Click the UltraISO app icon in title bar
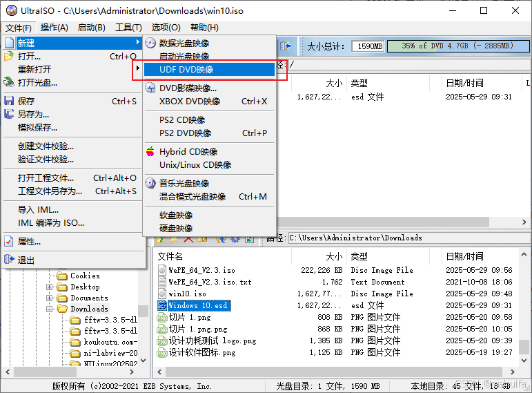This screenshot has height=393, width=532. click(11, 10)
